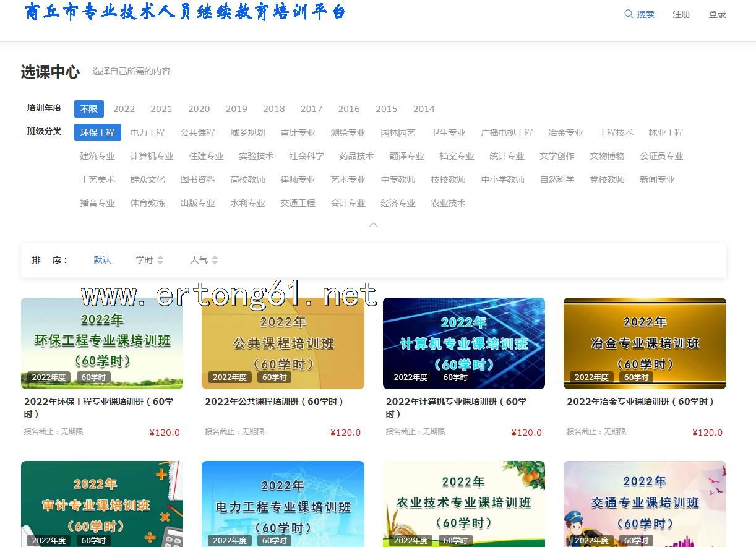Click the 2022年冶金专业课培训班 title link
Image resolution: width=756 pixels, height=547 pixels.
(640, 402)
